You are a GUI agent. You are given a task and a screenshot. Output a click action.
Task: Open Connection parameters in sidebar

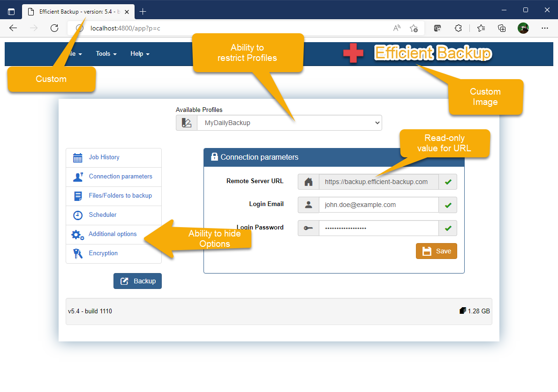(x=113, y=177)
